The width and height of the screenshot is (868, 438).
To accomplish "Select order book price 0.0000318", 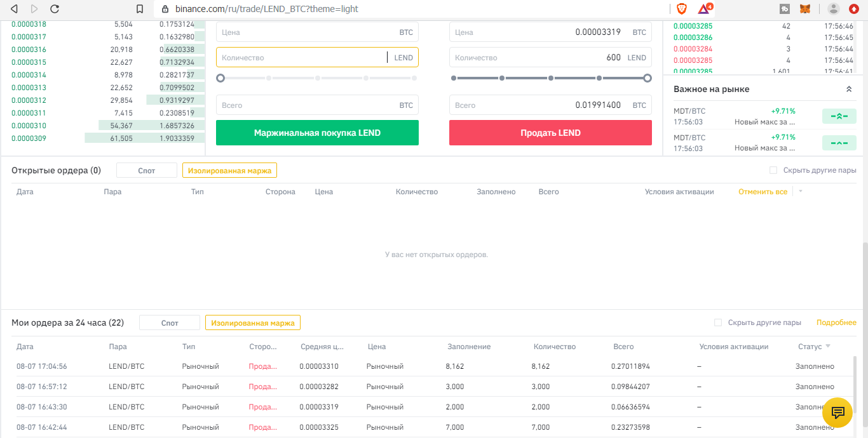I will [x=29, y=24].
